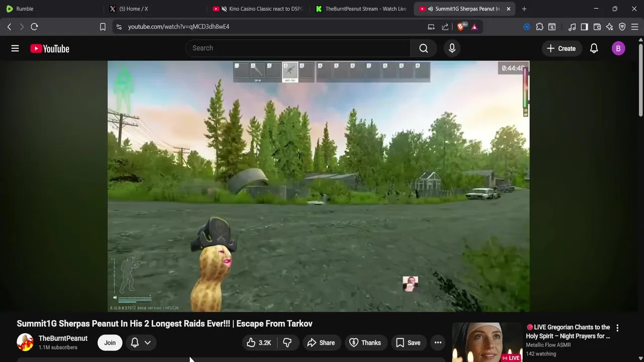Image resolution: width=644 pixels, height=362 pixels.
Task: Open Metallic Flow ASMR channel name
Action: [548, 345]
